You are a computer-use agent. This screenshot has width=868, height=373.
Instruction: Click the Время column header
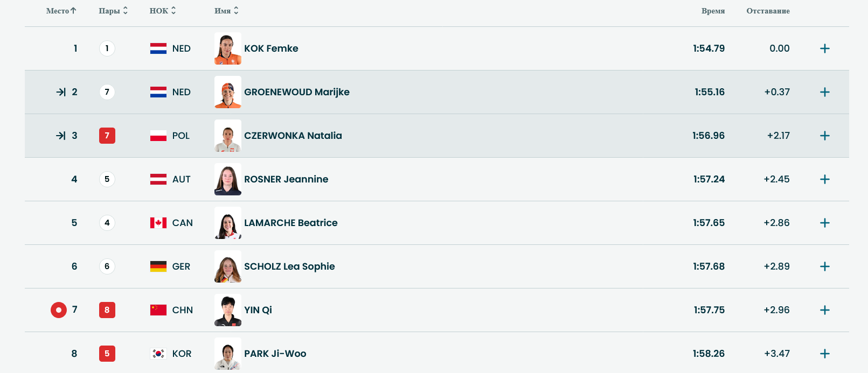click(x=713, y=11)
